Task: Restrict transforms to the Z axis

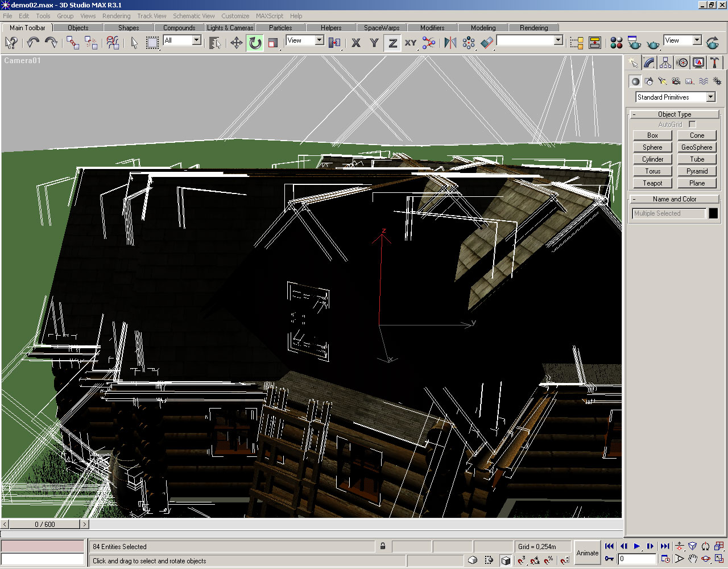Action: coord(392,43)
